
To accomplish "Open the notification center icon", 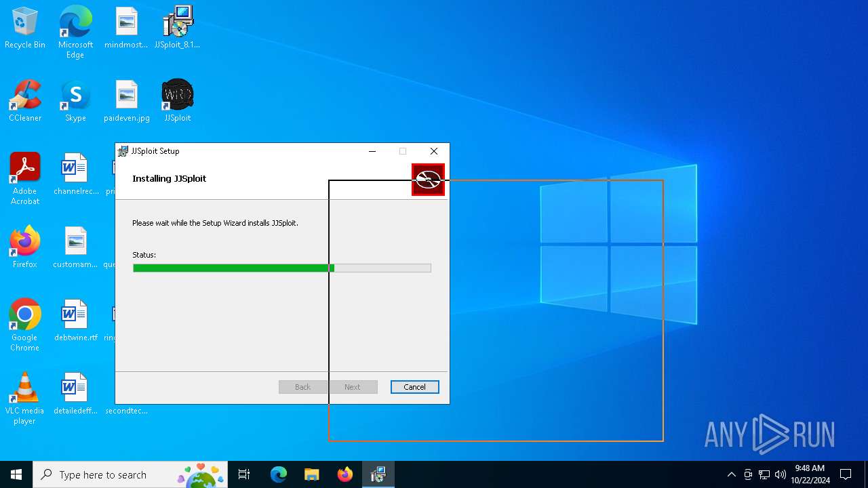I will pyautogui.click(x=846, y=474).
